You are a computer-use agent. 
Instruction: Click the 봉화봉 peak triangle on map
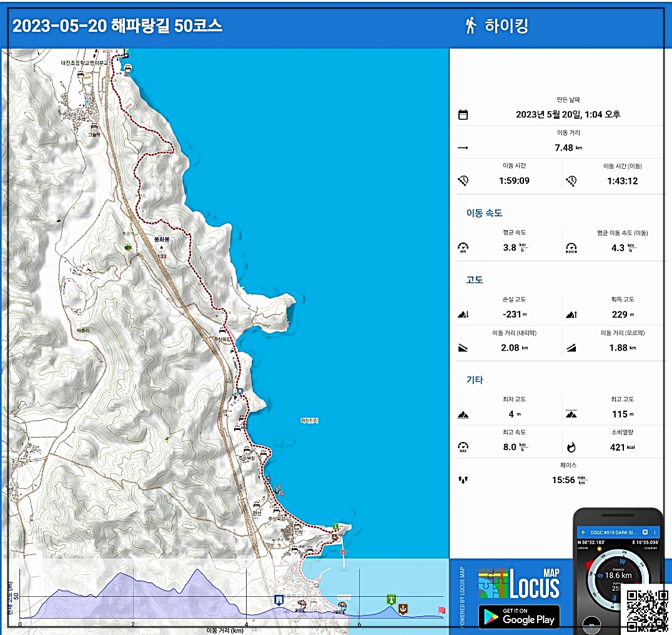coord(162,247)
